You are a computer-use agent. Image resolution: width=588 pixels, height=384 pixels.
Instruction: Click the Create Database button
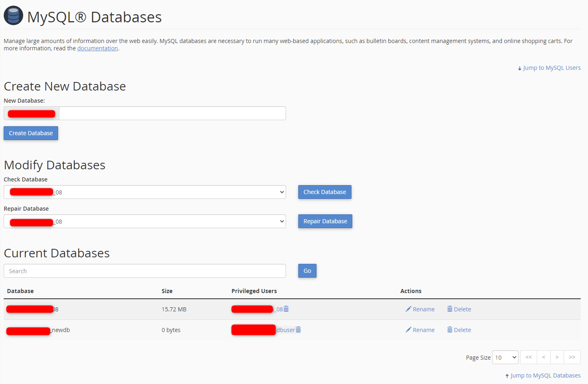[31, 133]
